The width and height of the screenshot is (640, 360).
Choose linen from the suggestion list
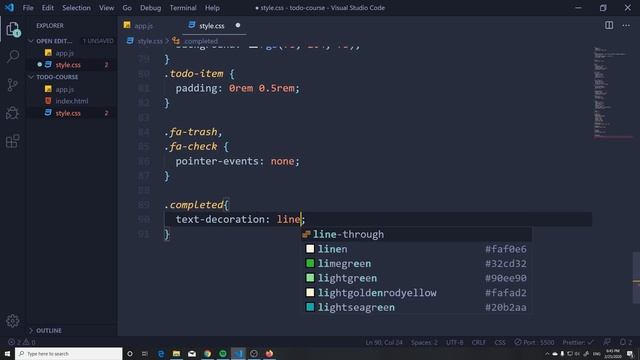click(416, 249)
